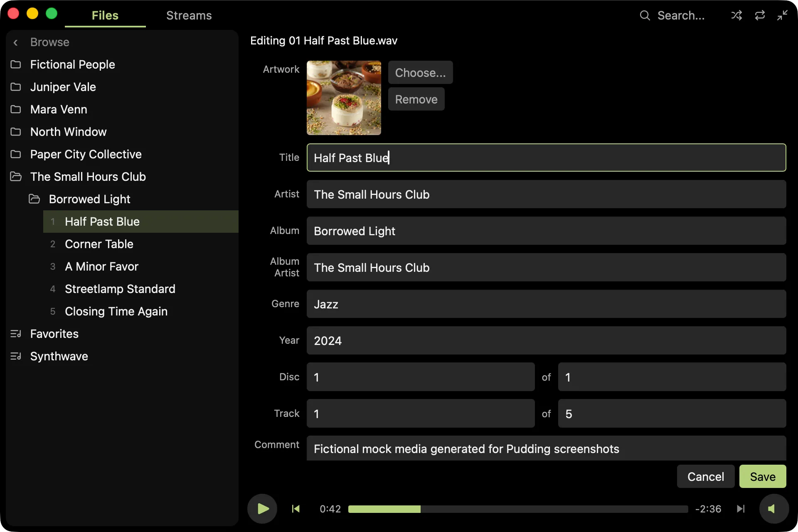Viewport: 798px width, 532px height.
Task: Select track Half Past Blue
Action: click(141, 222)
